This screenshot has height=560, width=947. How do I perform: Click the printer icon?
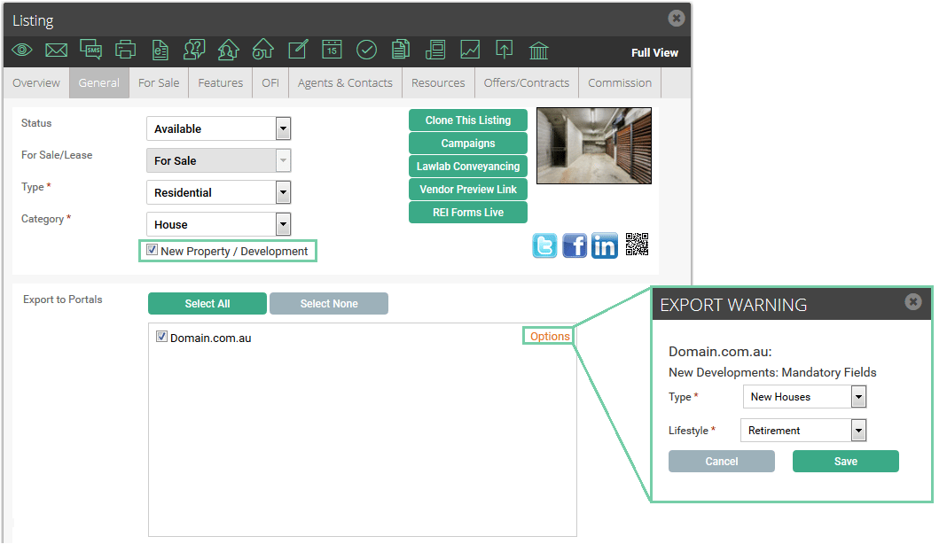click(x=126, y=50)
